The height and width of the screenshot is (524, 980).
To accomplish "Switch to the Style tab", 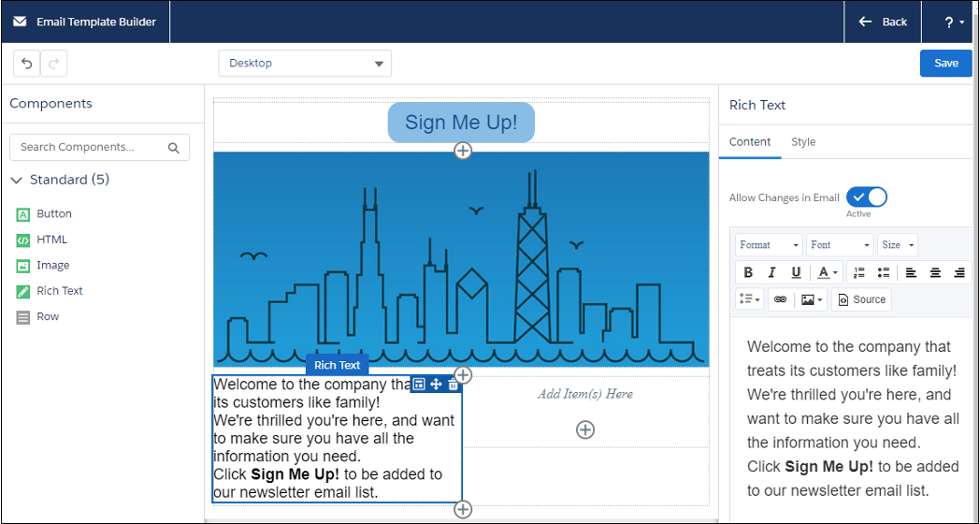I will click(803, 142).
